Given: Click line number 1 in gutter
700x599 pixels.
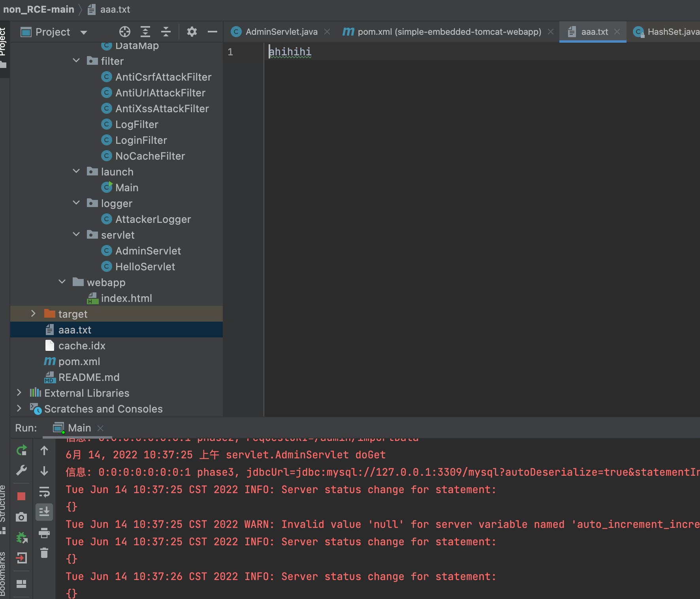Looking at the screenshot, I should pos(230,52).
